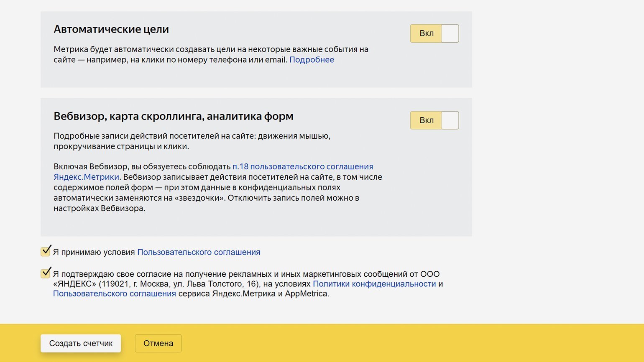Uncheck the marketing messages consent checkbox

click(x=46, y=273)
